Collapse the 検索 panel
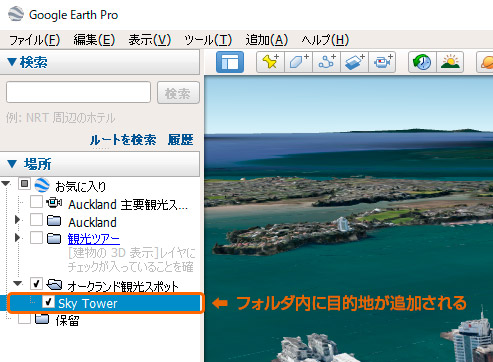493x362 pixels. (x=12, y=62)
